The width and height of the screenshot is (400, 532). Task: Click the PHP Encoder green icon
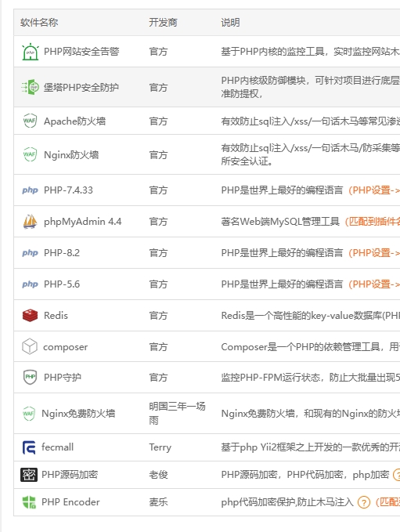coord(29,502)
